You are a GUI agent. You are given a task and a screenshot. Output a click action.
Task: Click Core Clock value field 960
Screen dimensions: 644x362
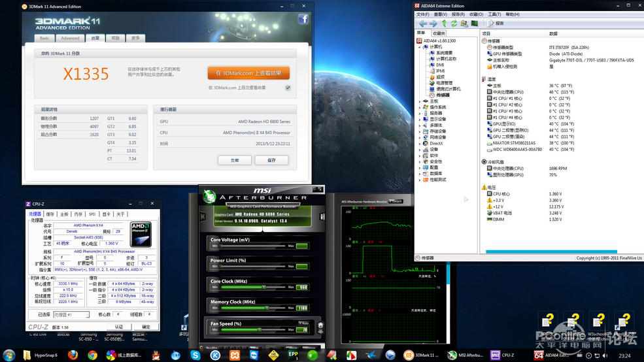[x=302, y=288]
